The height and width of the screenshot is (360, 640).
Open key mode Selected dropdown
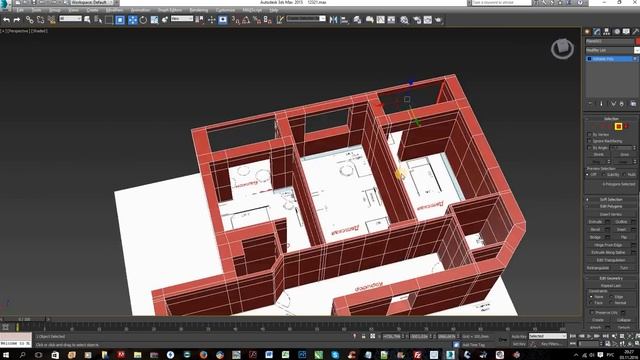(x=548, y=336)
